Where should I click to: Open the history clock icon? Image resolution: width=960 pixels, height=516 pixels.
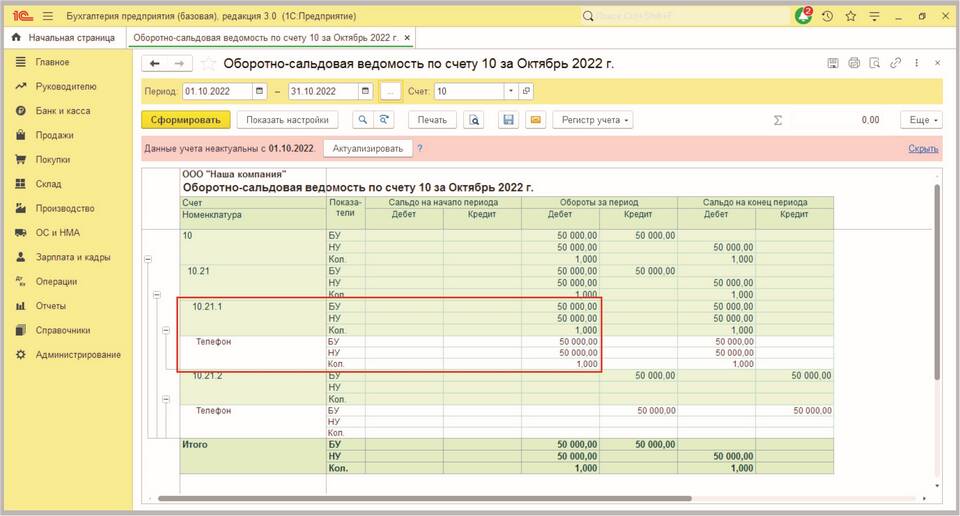pos(827,16)
